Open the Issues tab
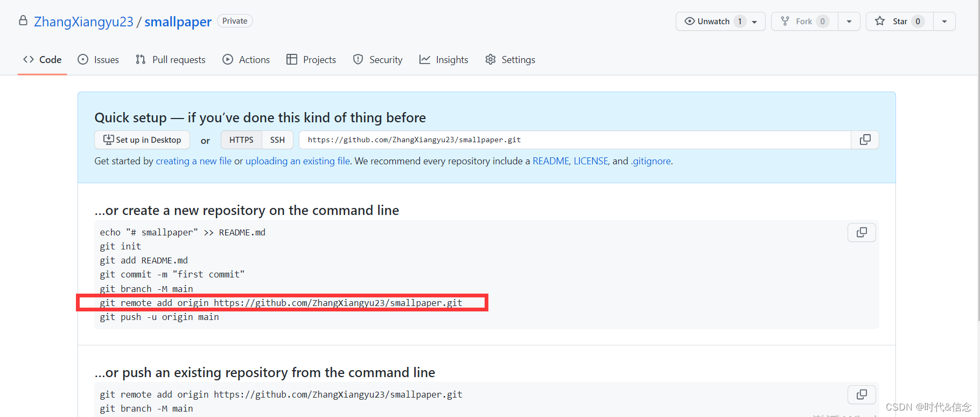This screenshot has width=980, height=417. [x=99, y=60]
